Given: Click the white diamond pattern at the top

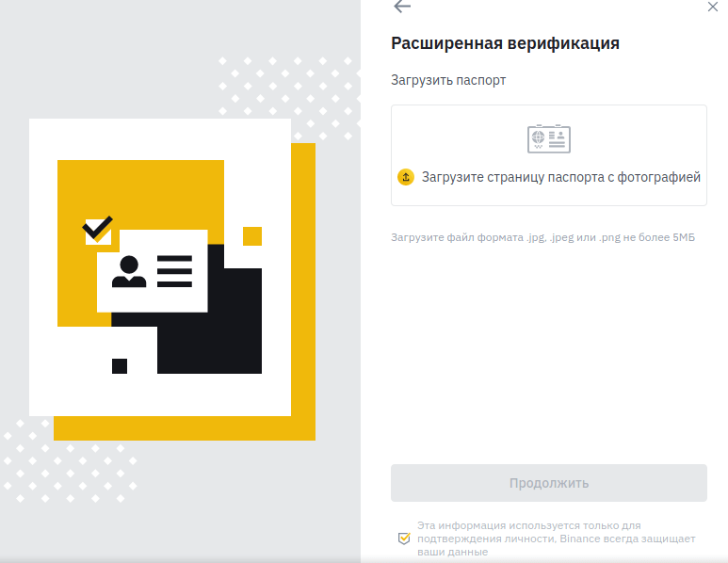Looking at the screenshot, I should [x=289, y=98].
